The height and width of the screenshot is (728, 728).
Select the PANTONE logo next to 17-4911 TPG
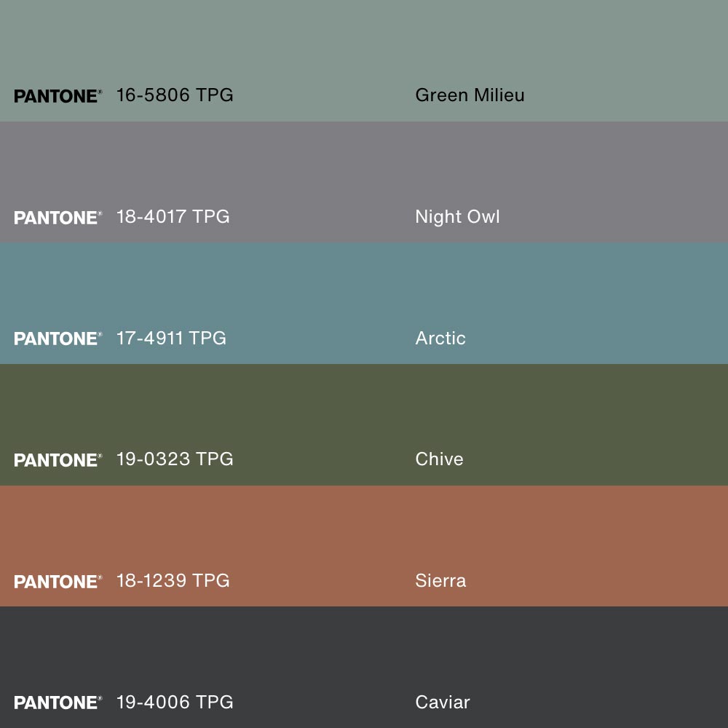[x=58, y=339]
